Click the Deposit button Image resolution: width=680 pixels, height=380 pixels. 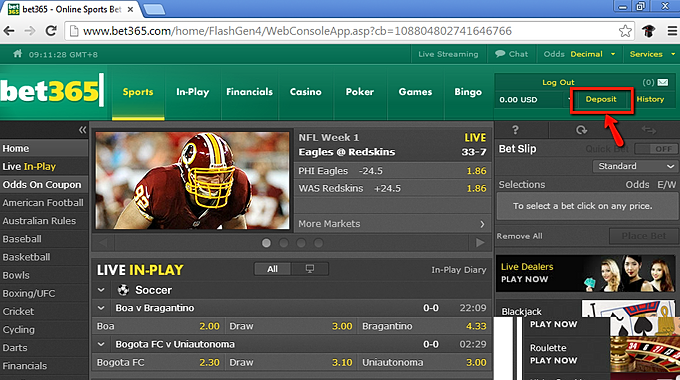click(x=601, y=99)
